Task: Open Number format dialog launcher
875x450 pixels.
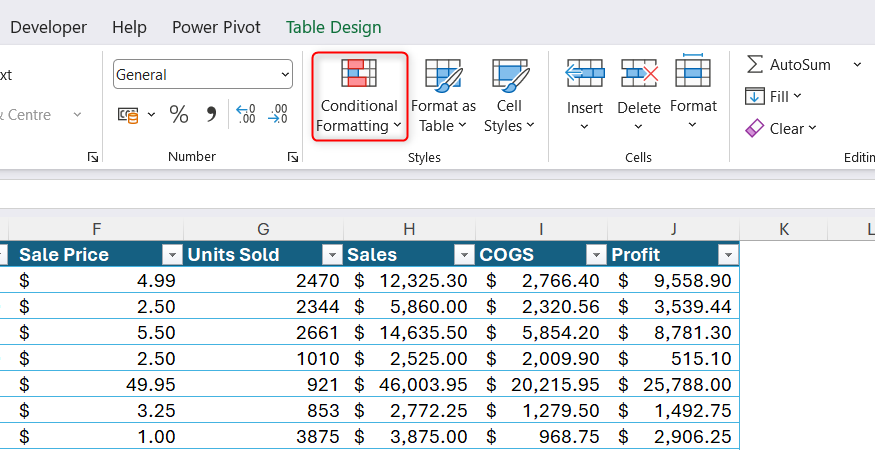Action: coord(292,157)
